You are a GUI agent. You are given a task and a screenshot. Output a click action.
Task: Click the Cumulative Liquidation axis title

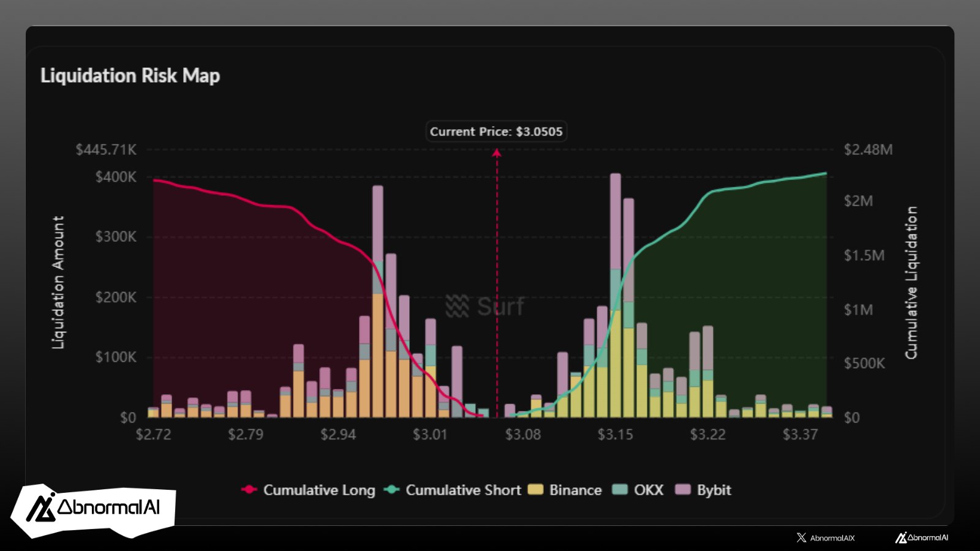point(911,282)
